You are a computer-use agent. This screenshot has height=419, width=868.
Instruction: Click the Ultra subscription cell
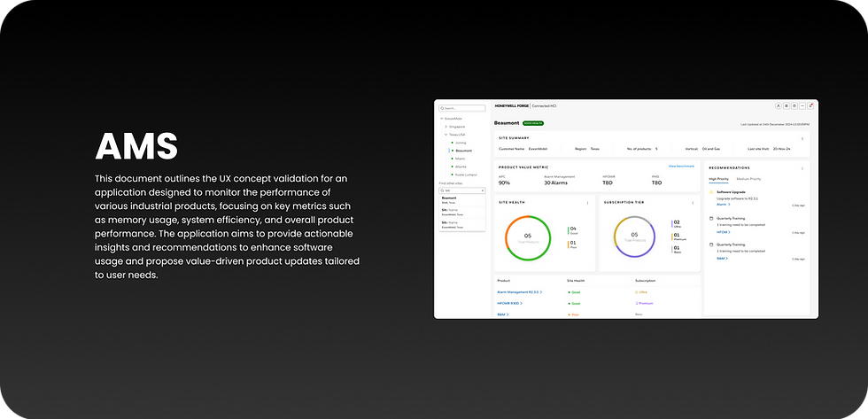[x=641, y=291]
